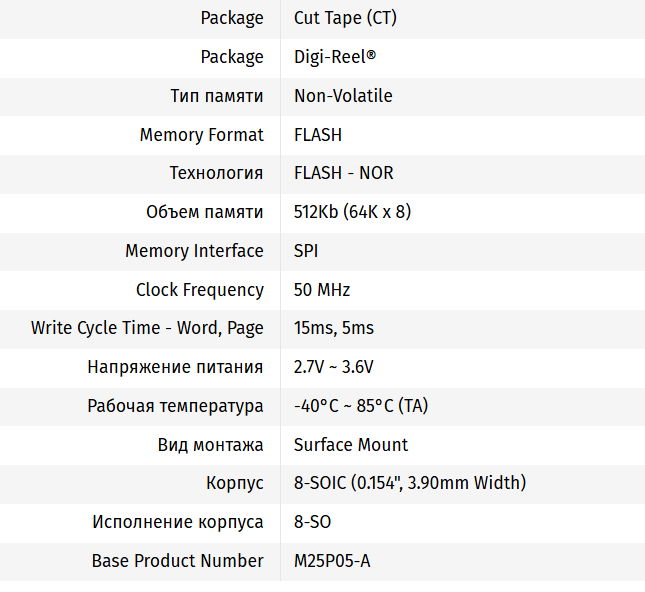Screen dimensions: 645x592
Task: Select the 'Surface Mount' mounting value
Action: [x=351, y=445]
